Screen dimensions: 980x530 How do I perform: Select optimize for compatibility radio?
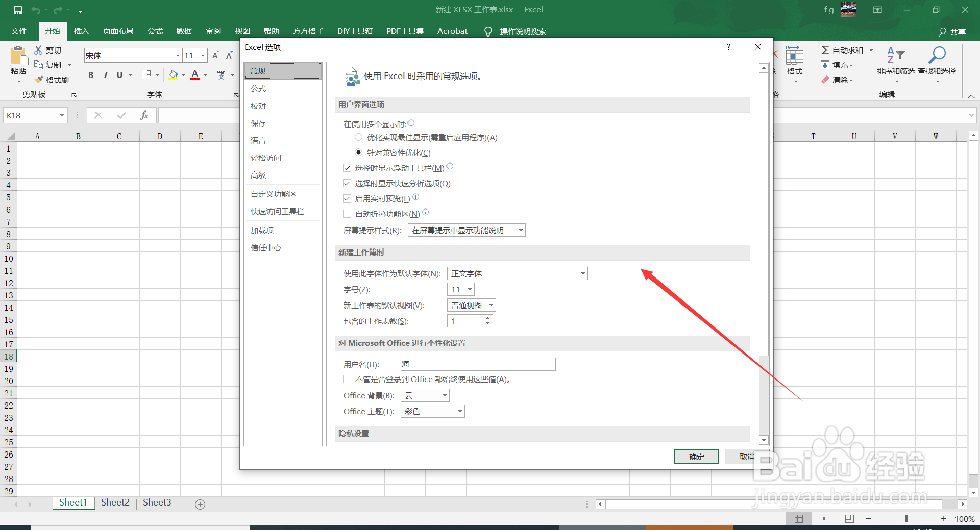358,153
